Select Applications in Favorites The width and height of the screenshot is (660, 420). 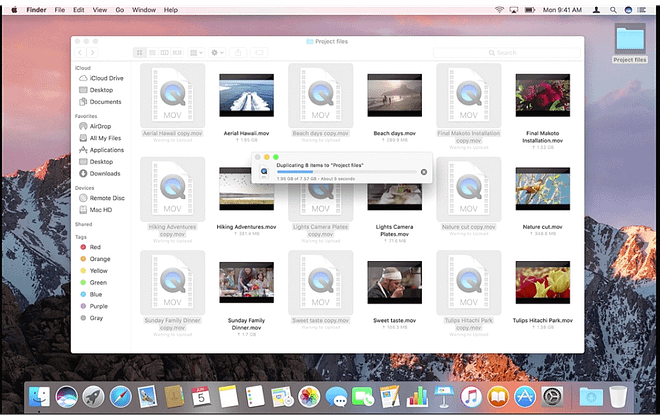tap(106, 150)
